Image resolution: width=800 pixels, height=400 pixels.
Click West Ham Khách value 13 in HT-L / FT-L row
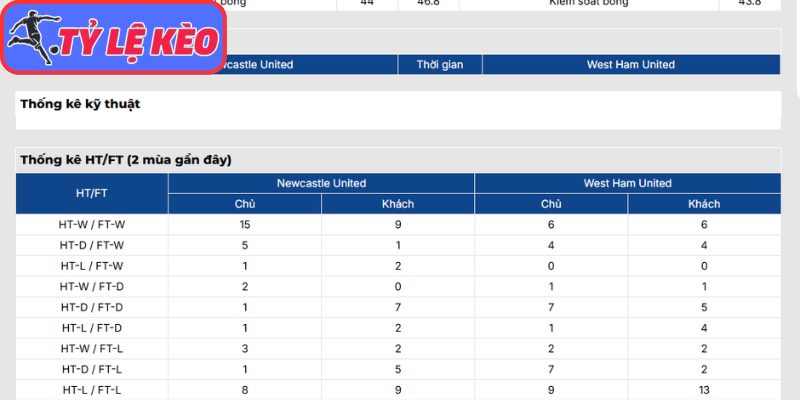(704, 390)
